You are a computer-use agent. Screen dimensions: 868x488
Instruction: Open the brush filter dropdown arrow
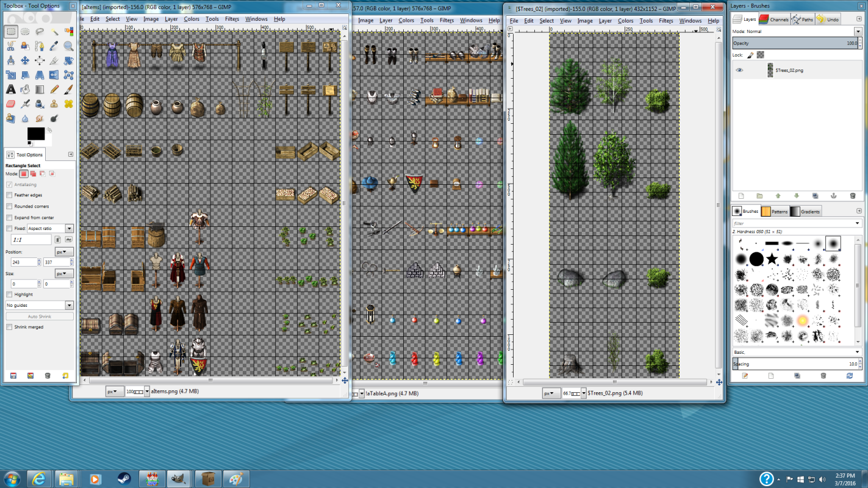tap(858, 223)
